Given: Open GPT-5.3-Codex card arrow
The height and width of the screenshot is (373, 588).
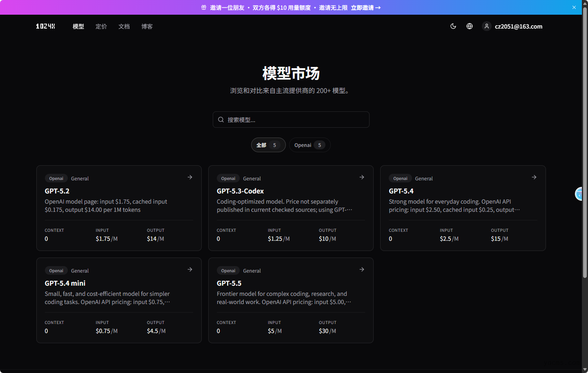Looking at the screenshot, I should [362, 177].
